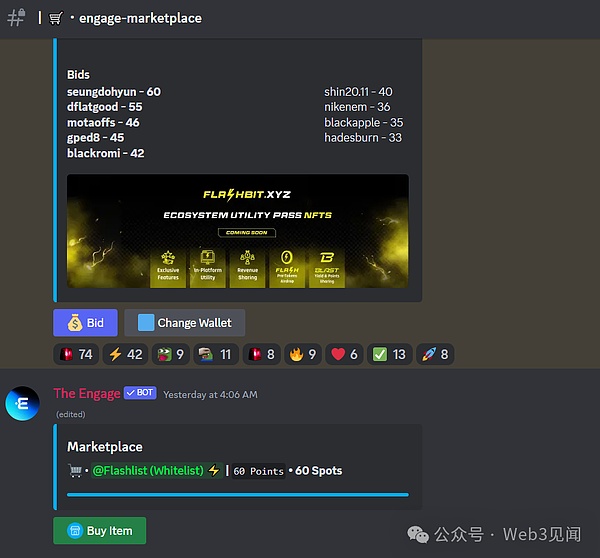Add the green checkmark reaction with 13
The width and height of the screenshot is (600, 558).
[x=390, y=354]
